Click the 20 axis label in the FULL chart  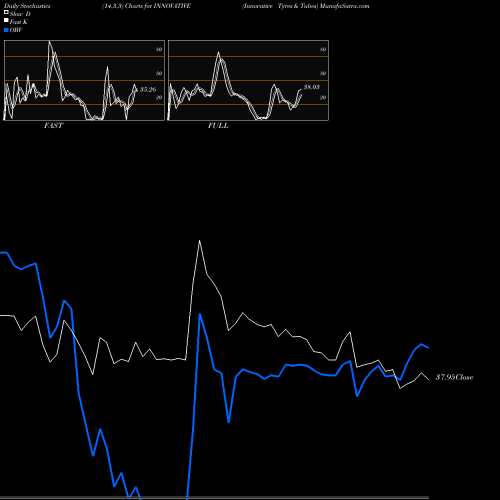coord(323,97)
